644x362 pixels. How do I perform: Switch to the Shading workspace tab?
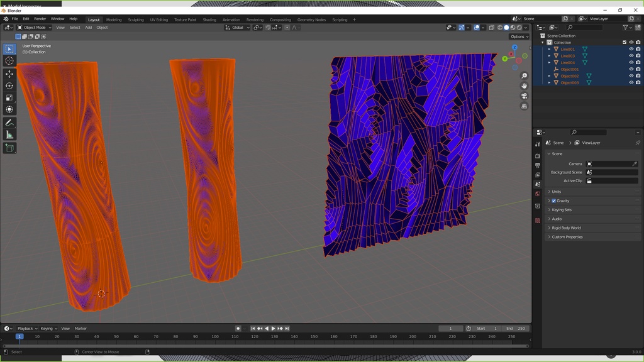[209, 19]
